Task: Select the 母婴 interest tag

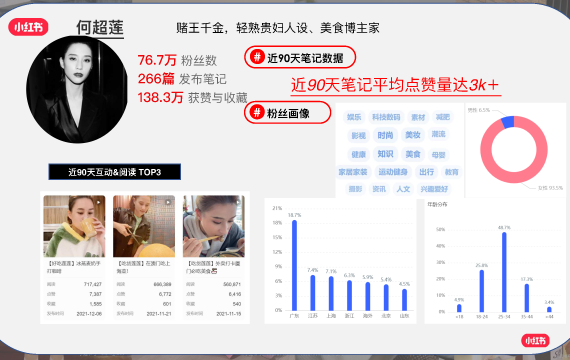Action: pos(438,155)
